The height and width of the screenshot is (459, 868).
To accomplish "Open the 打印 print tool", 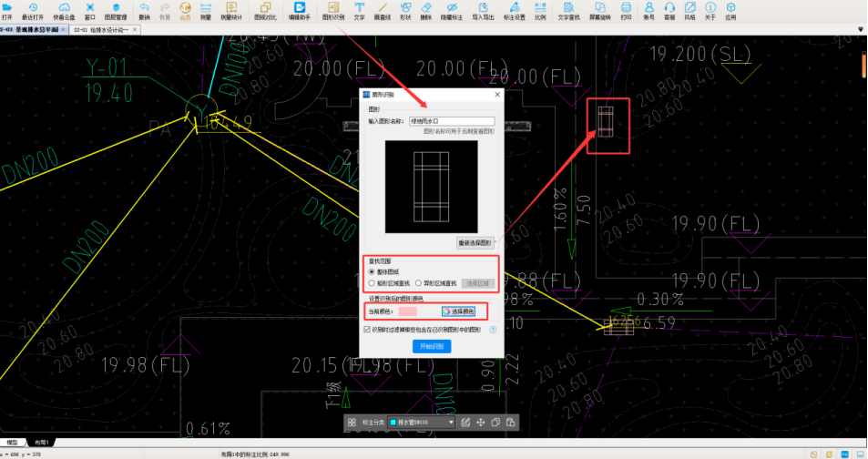I will pyautogui.click(x=626, y=11).
